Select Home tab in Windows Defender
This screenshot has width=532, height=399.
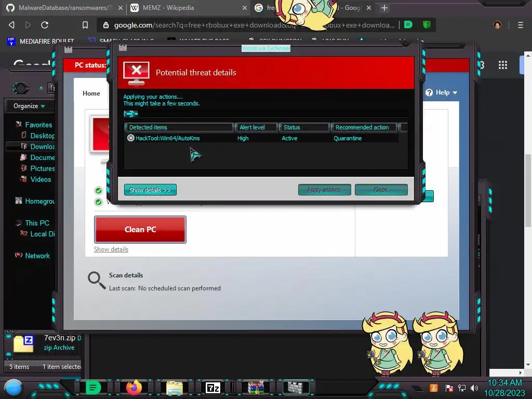tap(91, 94)
